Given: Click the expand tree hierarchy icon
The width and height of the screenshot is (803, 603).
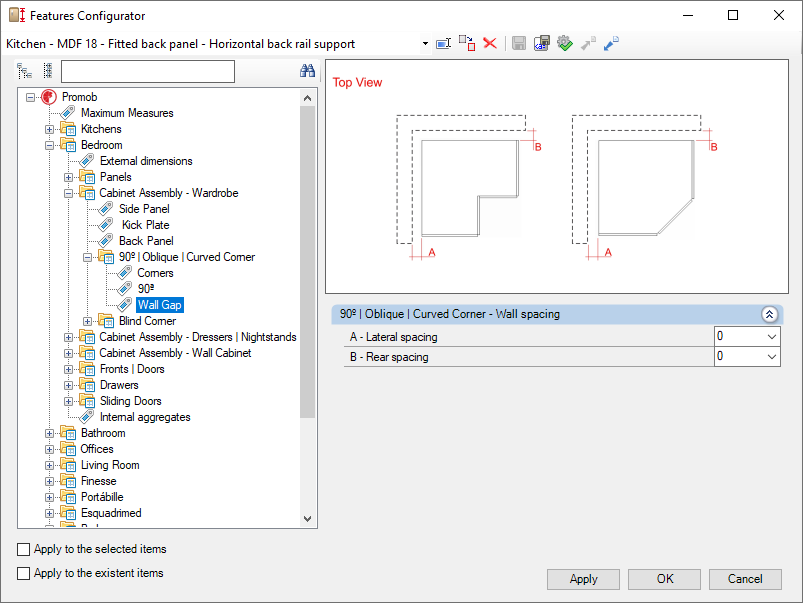Looking at the screenshot, I should [25, 71].
